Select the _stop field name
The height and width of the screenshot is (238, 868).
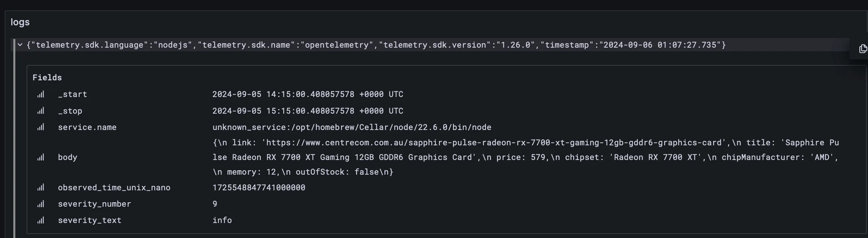(70, 111)
